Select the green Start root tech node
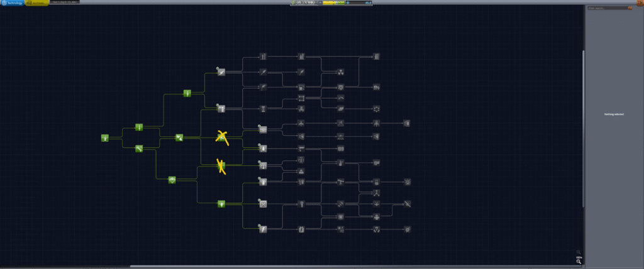This screenshot has height=269, width=644. pyautogui.click(x=105, y=138)
